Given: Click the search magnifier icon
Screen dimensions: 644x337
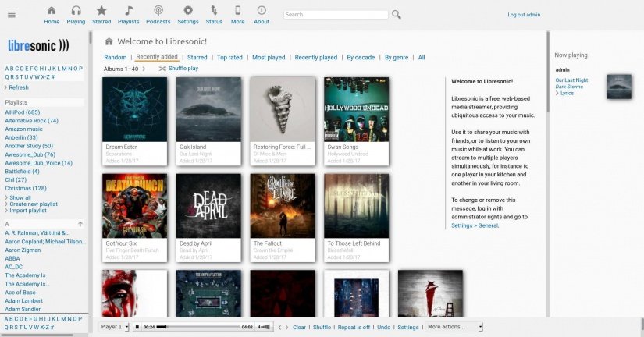Looking at the screenshot, I should coord(397,14).
